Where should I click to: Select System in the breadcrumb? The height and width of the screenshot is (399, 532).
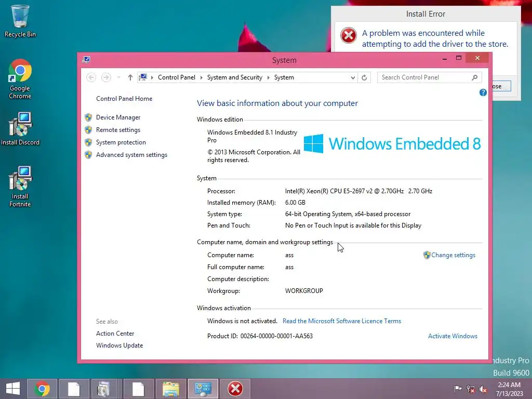[x=284, y=77]
